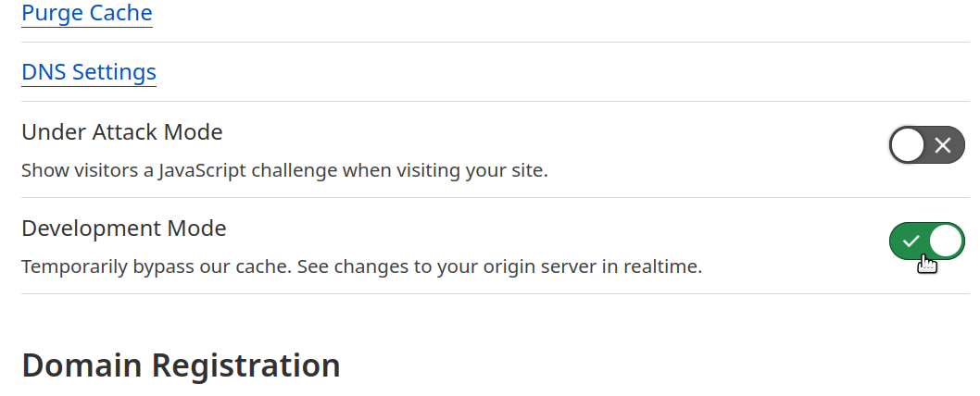The height and width of the screenshot is (396, 980).
Task: Open the Purge Cache link
Action: click(x=87, y=13)
